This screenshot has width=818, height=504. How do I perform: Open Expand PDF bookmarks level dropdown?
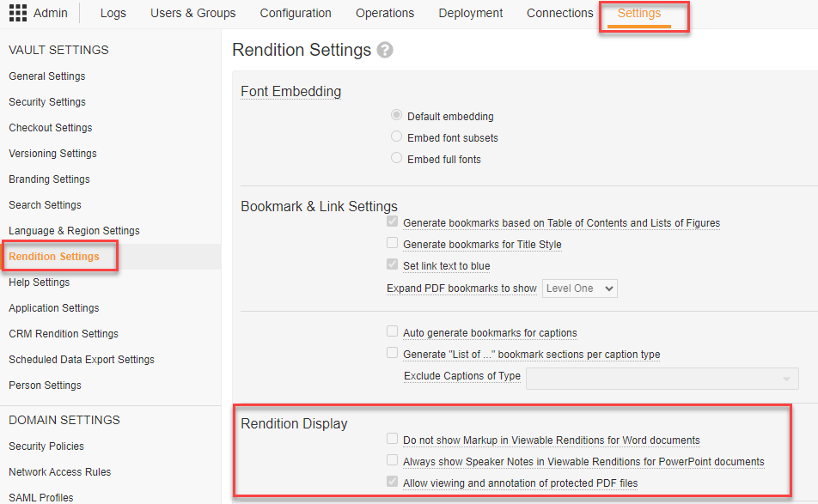(580, 288)
